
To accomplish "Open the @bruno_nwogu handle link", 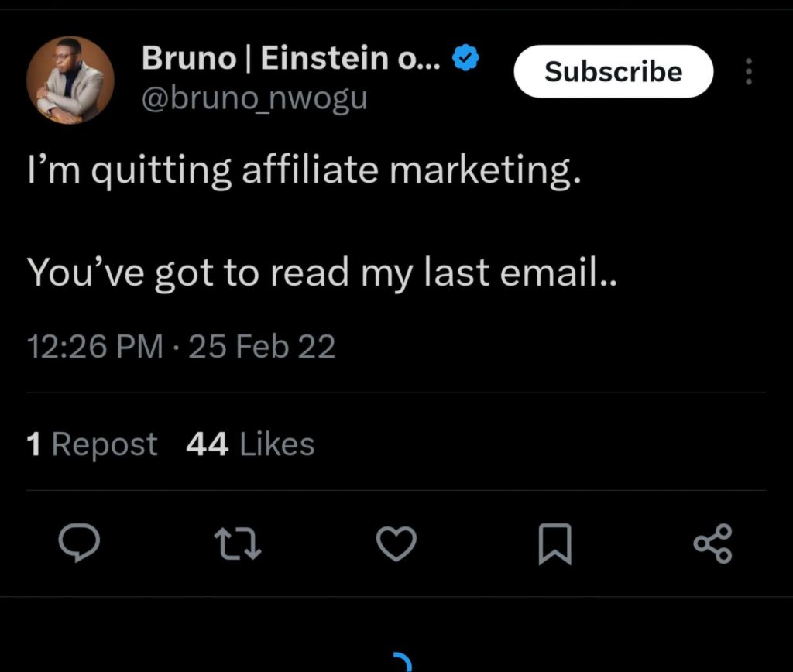I will click(255, 98).
